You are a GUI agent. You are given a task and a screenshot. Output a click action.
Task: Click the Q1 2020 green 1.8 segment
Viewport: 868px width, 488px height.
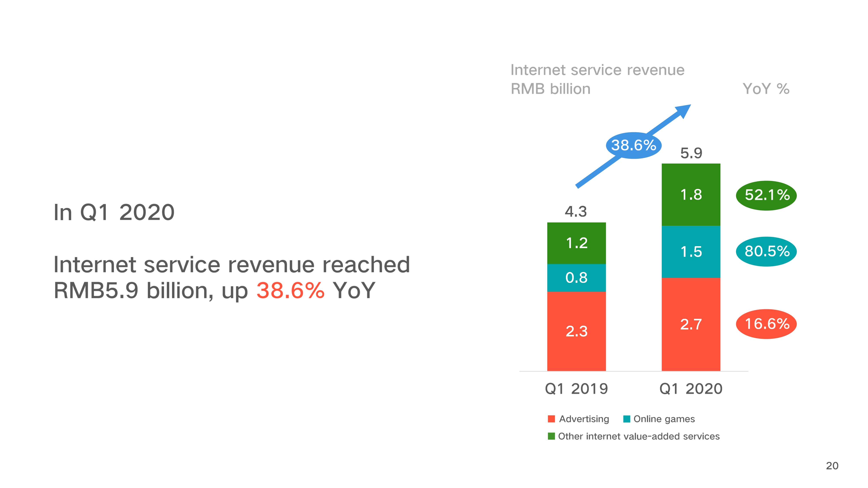click(691, 195)
